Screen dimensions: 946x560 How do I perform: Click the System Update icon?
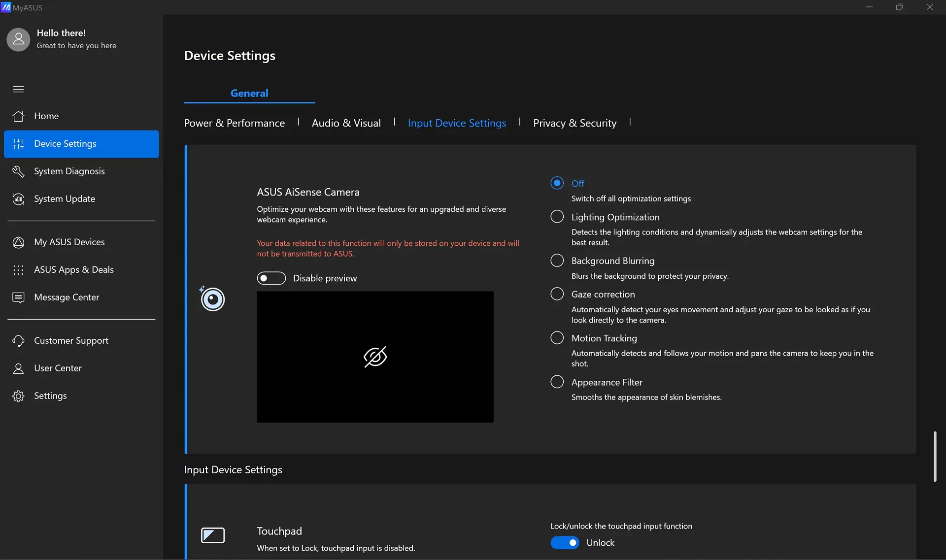pyautogui.click(x=18, y=199)
